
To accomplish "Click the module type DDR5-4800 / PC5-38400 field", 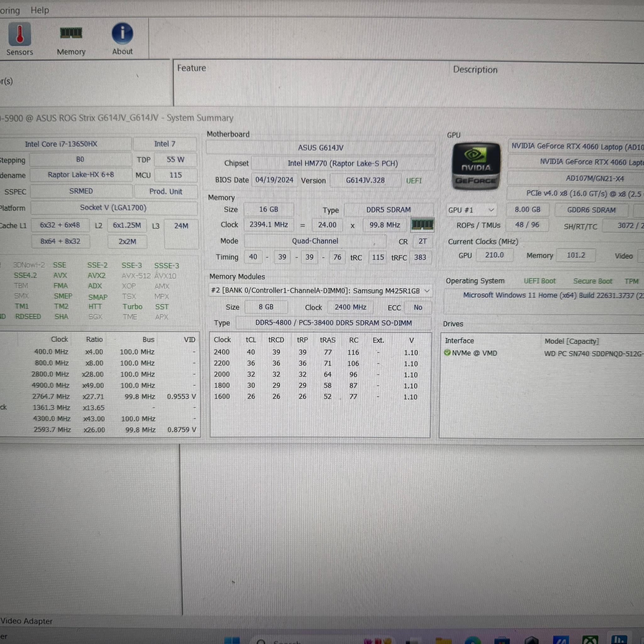I will coord(333,323).
